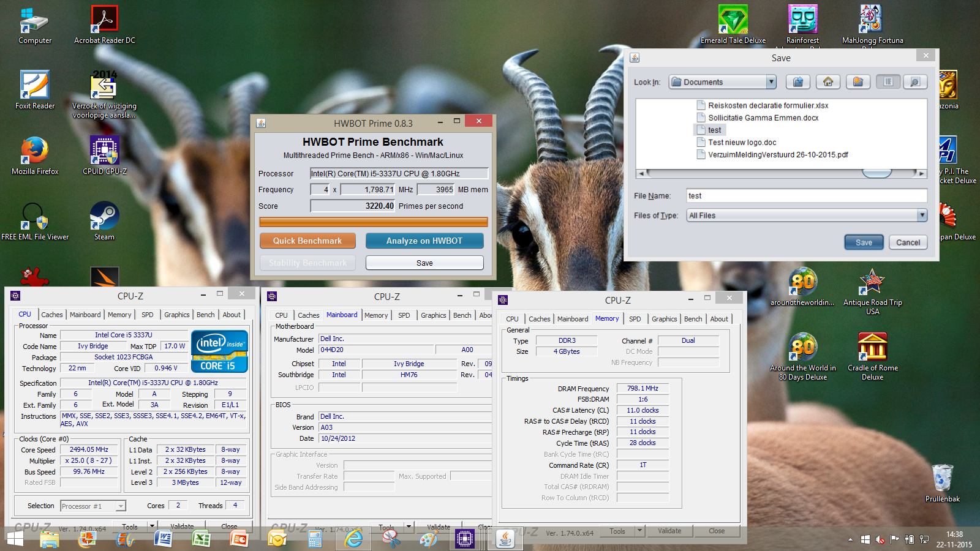Viewport: 980px width, 551px height.
Task: Open CPUID CPU-Z desktop shortcut
Action: [x=105, y=156]
